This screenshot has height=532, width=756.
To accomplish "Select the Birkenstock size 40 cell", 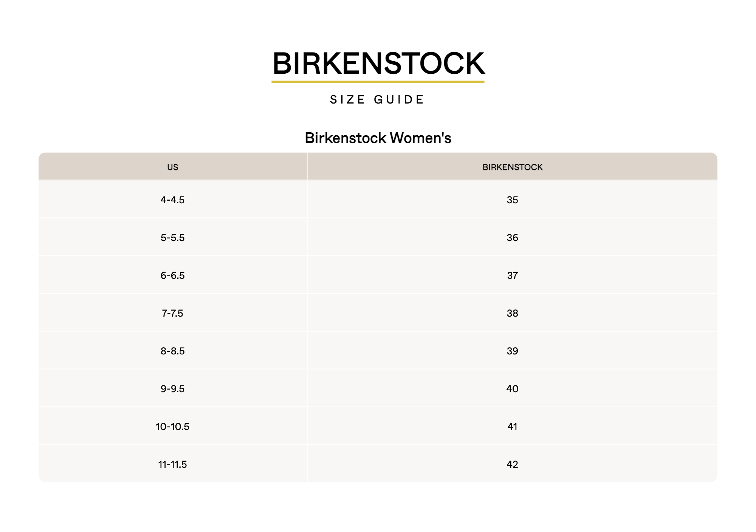I will 513,388.
